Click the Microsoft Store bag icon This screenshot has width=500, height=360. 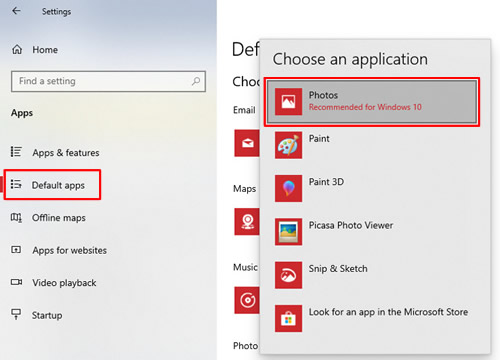288,318
